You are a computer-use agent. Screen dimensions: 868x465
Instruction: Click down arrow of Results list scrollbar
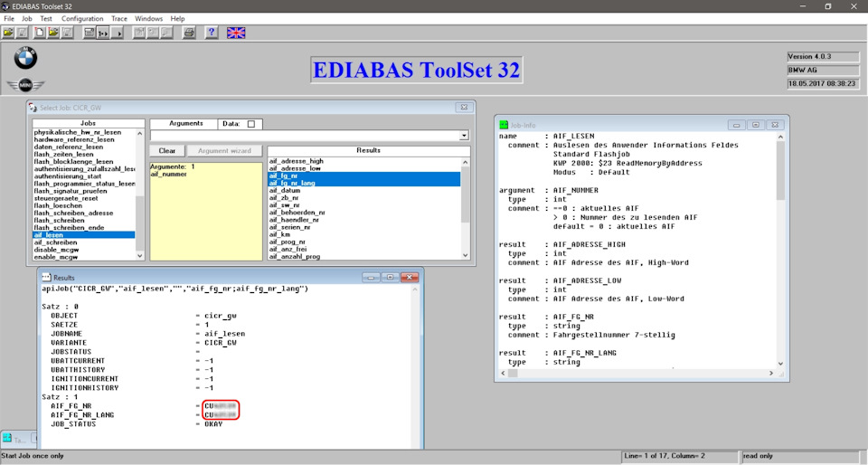pyautogui.click(x=465, y=255)
